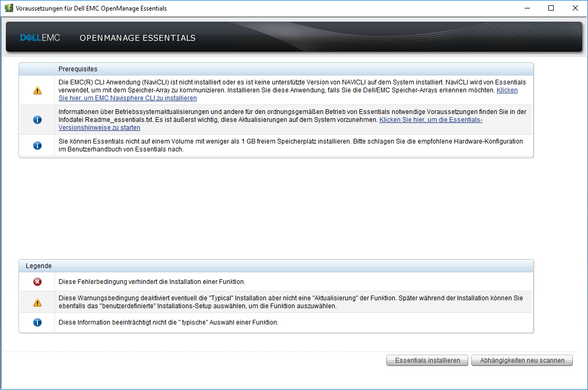
Task: Click the app icon in the title bar
Action: pos(9,8)
